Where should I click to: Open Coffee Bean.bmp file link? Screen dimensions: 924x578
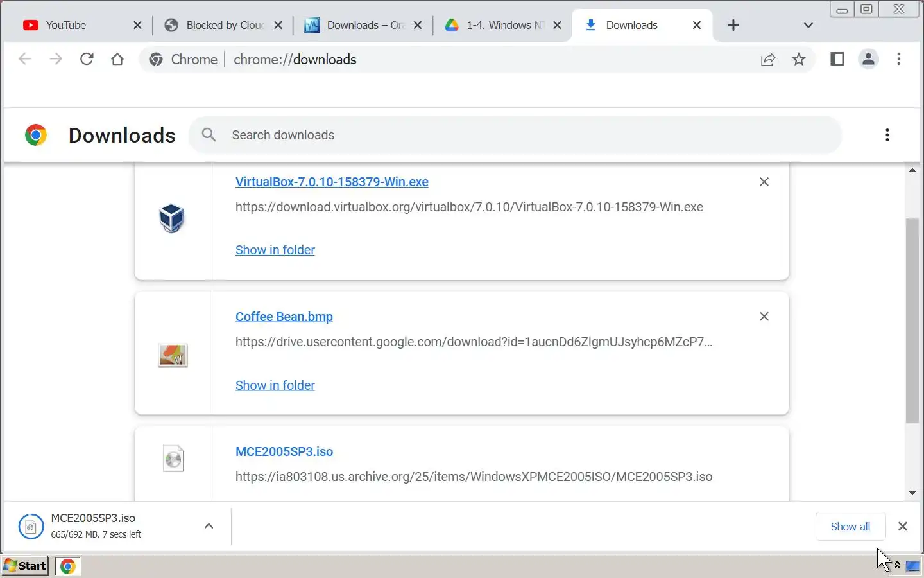pyautogui.click(x=284, y=317)
